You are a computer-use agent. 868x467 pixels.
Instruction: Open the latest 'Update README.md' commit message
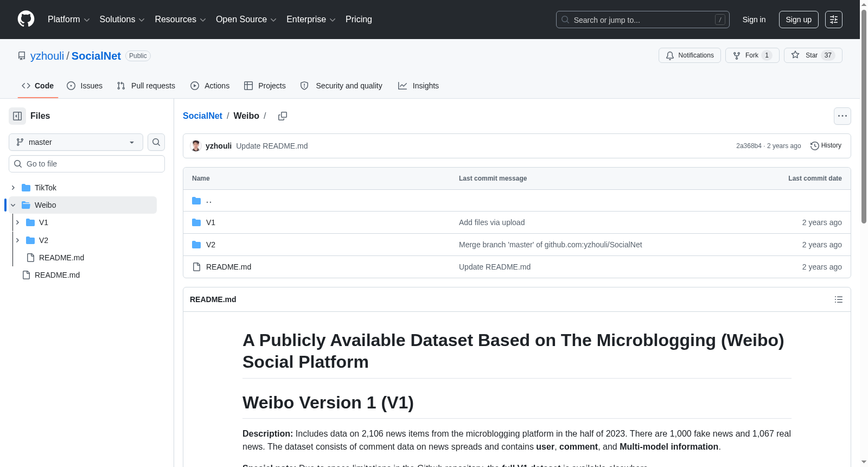point(272,146)
